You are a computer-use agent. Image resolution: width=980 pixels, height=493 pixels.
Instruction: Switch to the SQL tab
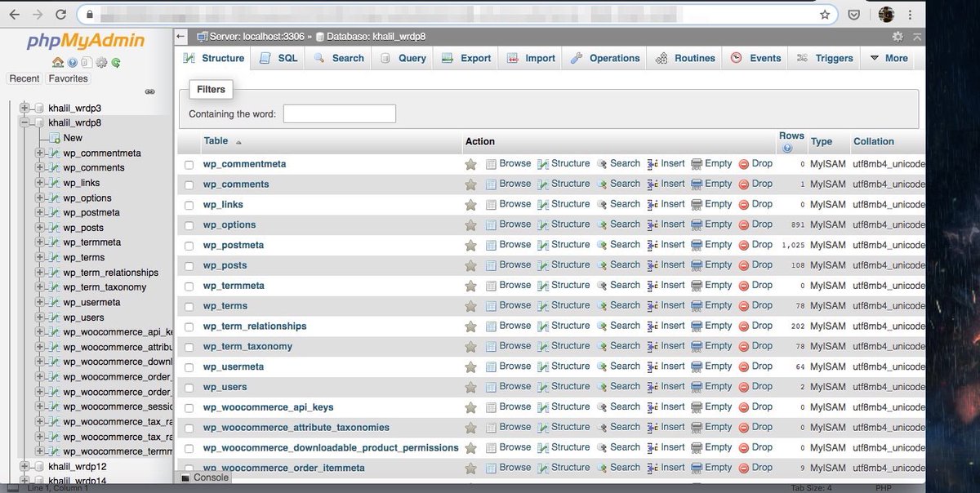pos(278,58)
